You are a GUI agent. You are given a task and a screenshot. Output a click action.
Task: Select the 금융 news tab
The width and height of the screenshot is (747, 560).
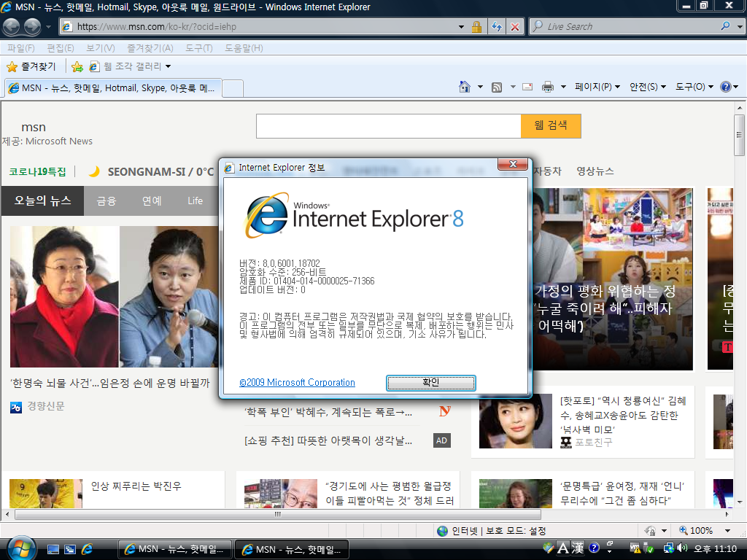click(x=107, y=201)
